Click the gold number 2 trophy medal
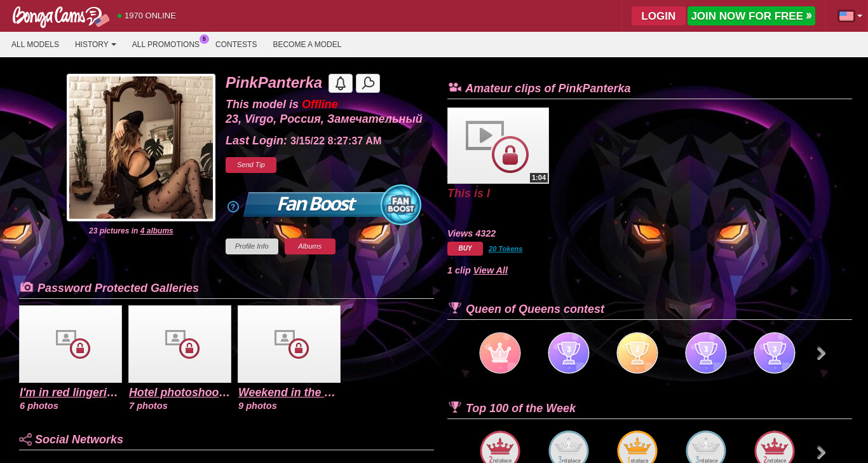 click(637, 353)
